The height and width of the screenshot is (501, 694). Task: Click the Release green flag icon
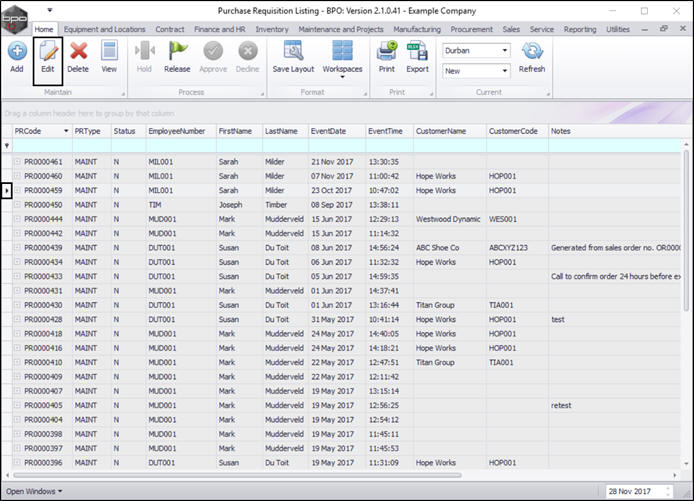pyautogui.click(x=177, y=56)
